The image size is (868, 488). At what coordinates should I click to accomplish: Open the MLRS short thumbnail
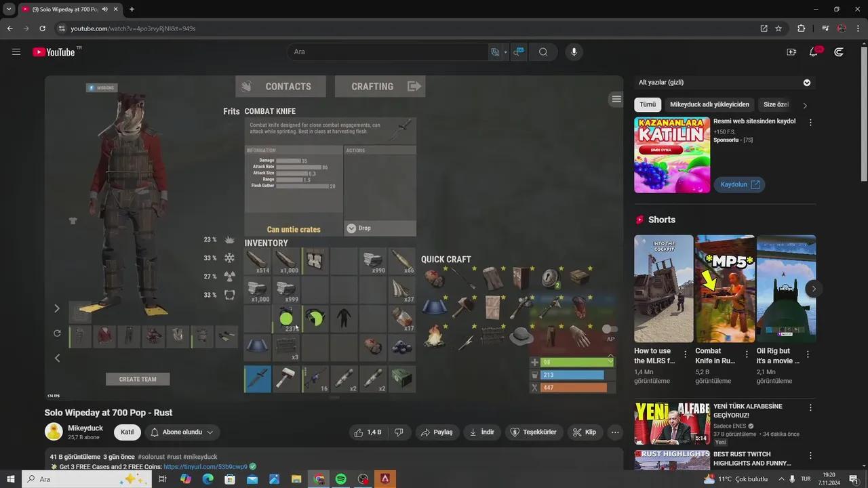tap(664, 289)
